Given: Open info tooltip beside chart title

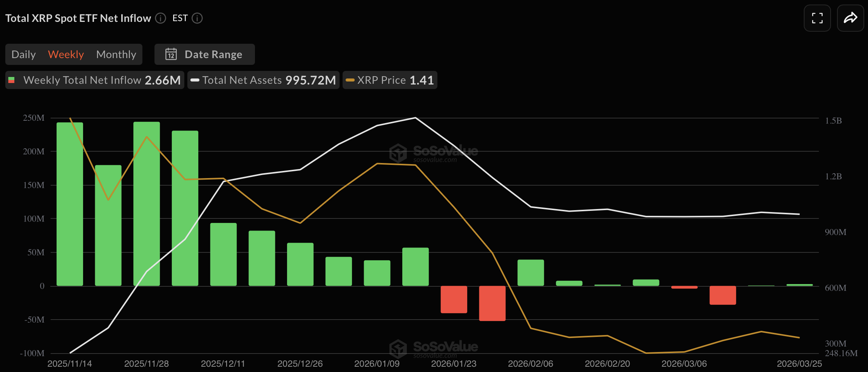Looking at the screenshot, I should tap(160, 18).
